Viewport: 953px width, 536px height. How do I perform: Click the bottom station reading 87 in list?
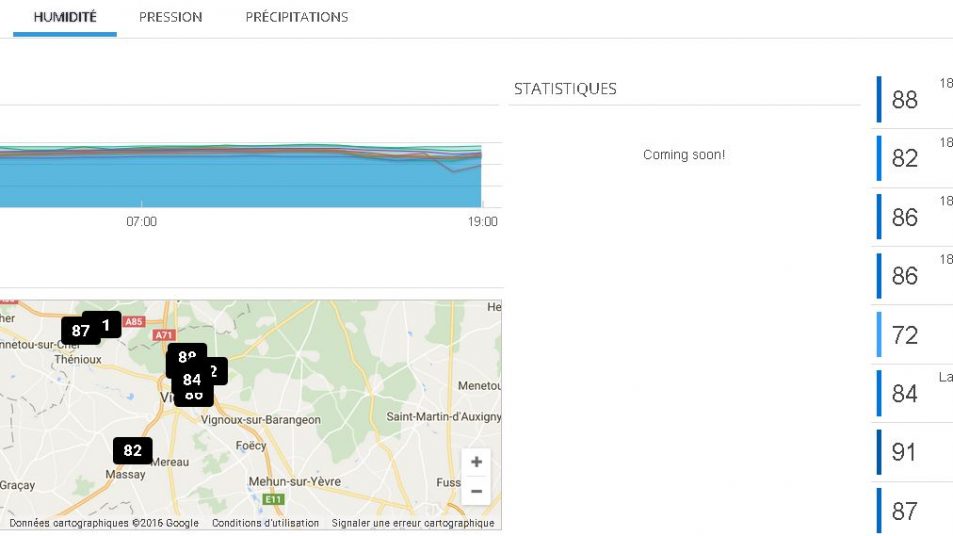pos(904,511)
